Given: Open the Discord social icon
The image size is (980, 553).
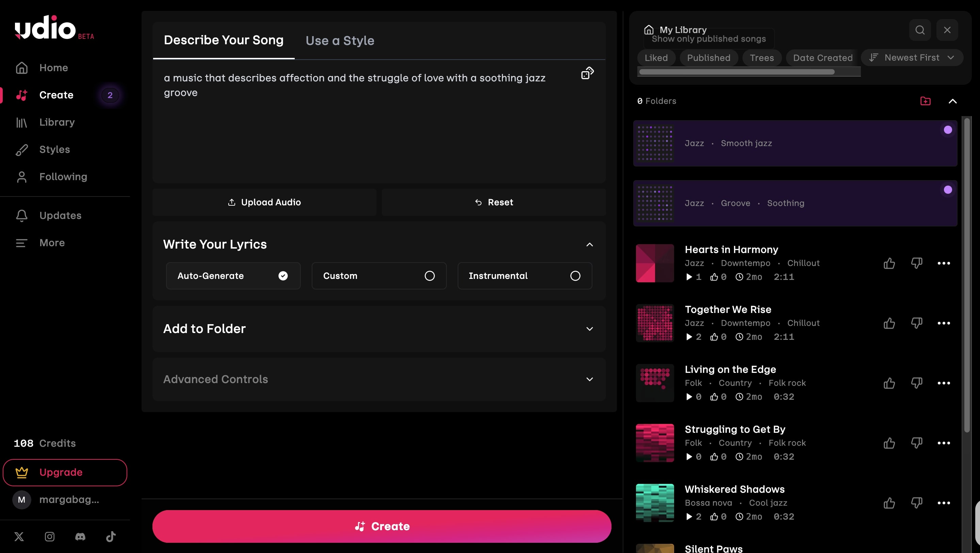Looking at the screenshot, I should point(80,537).
